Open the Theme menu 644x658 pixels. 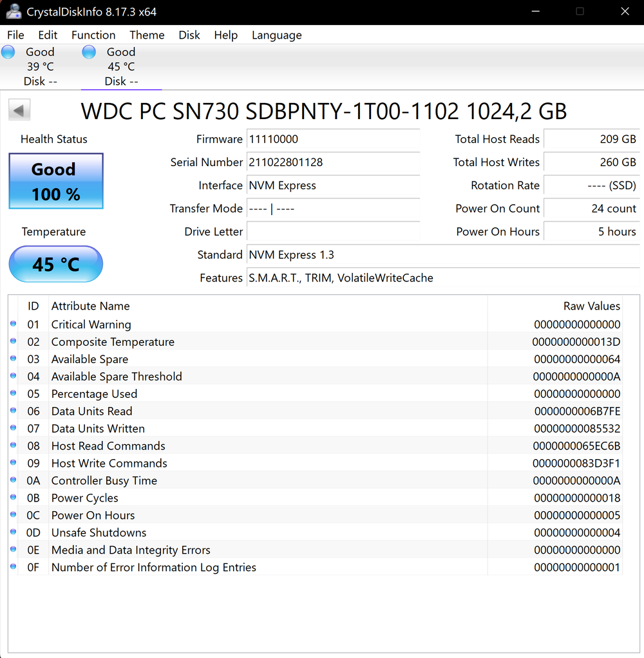(147, 35)
